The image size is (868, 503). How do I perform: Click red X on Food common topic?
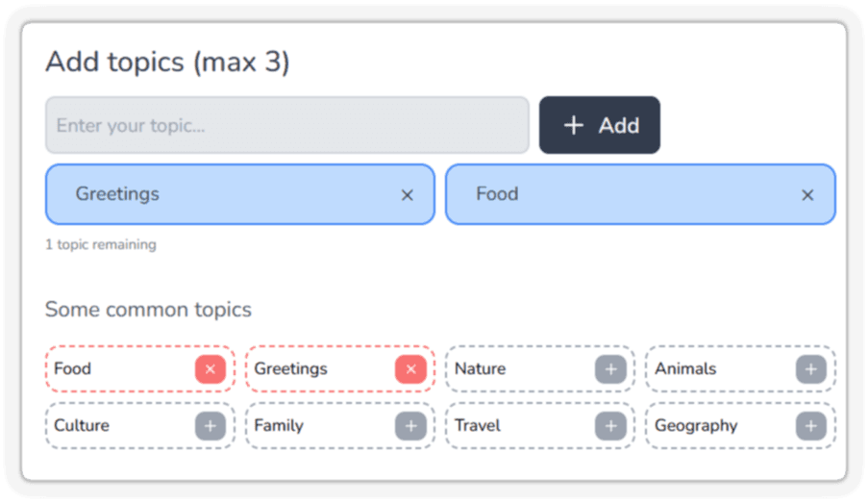(211, 369)
